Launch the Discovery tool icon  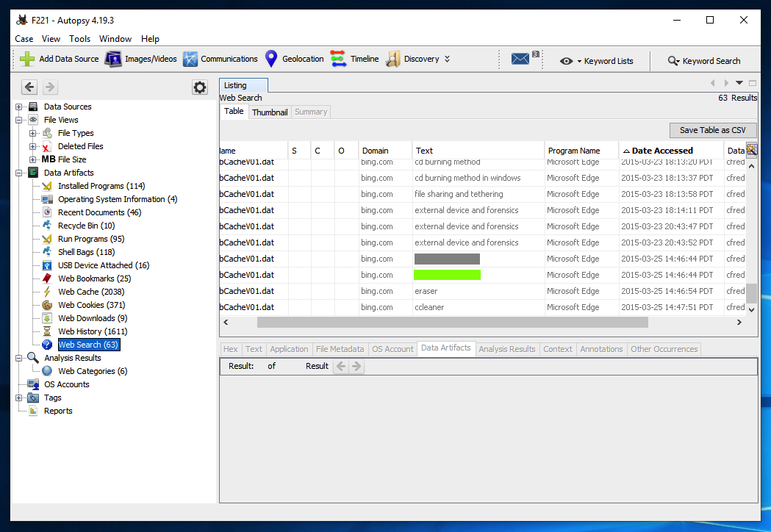393,59
